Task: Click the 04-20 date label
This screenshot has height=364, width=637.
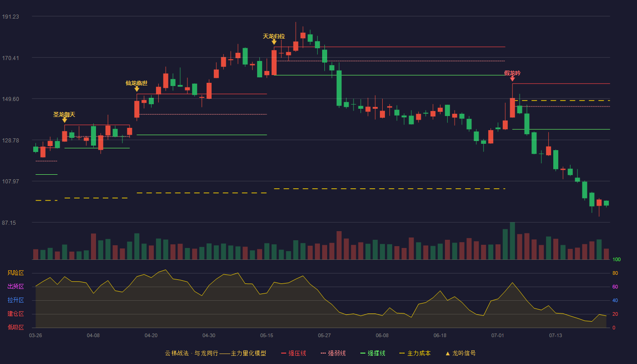Action: 151,335
